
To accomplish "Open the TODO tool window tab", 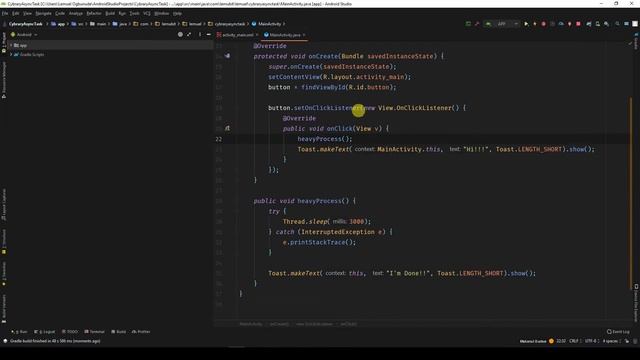I will (70, 331).
